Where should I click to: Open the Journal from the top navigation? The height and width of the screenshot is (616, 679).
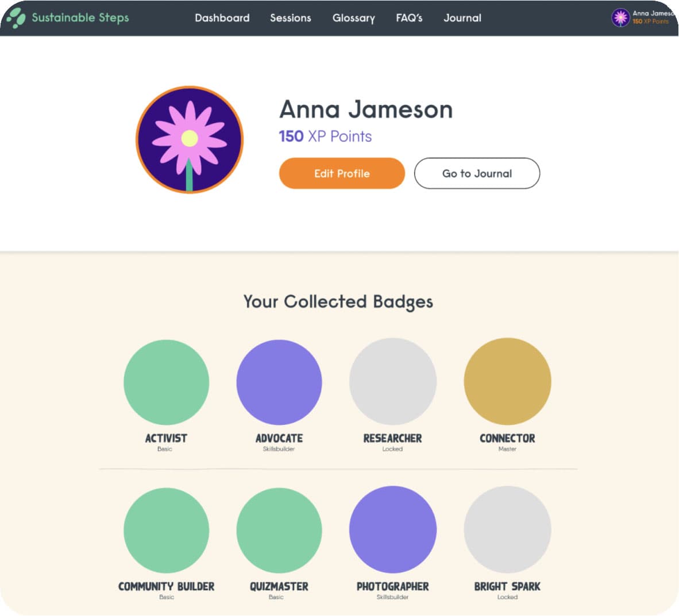pyautogui.click(x=462, y=18)
